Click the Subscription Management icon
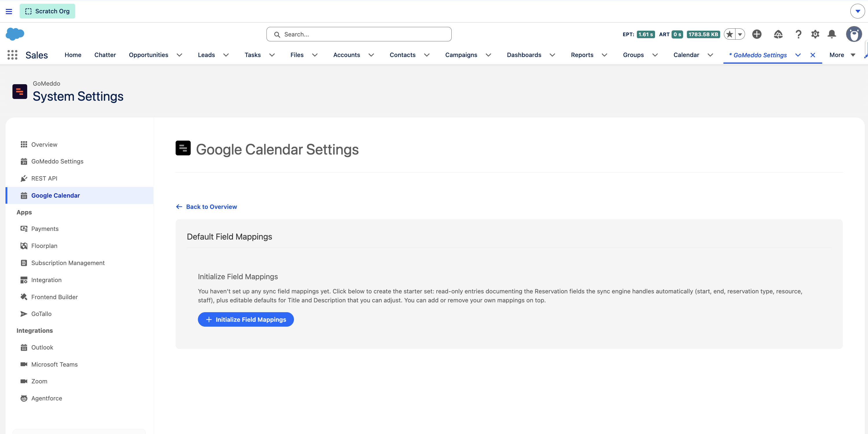 click(24, 263)
